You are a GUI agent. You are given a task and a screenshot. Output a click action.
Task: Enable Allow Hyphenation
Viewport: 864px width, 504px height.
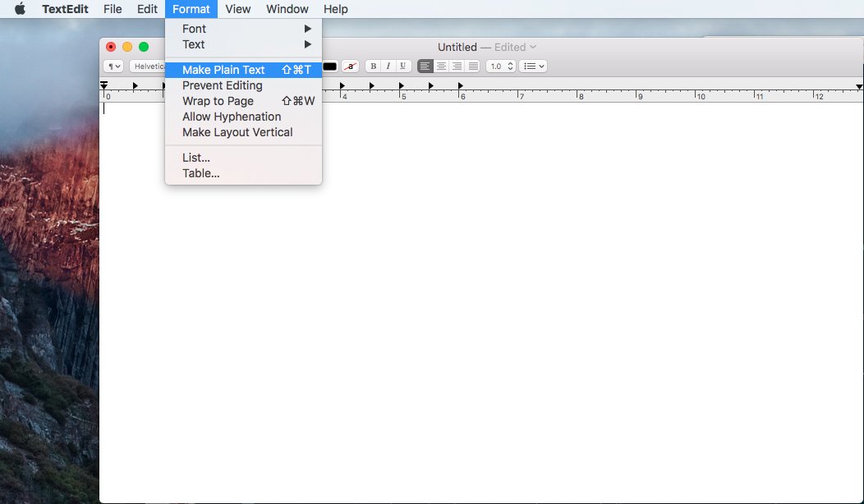231,117
